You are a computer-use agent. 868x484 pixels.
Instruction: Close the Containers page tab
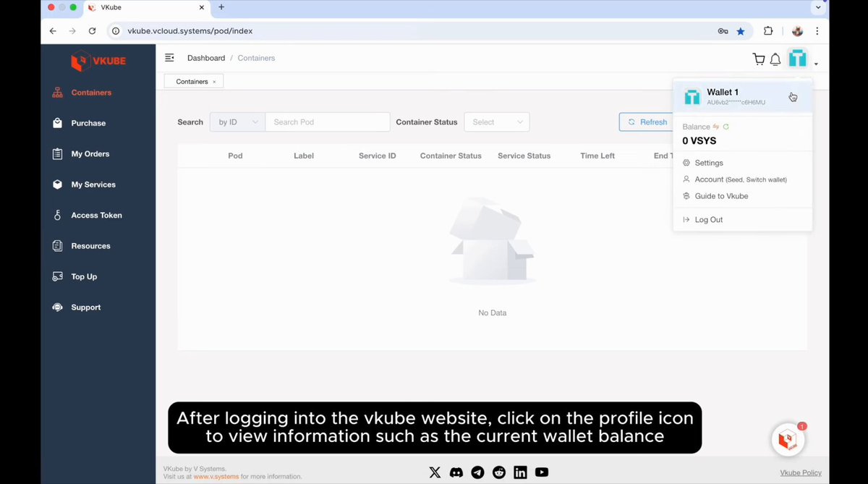point(214,82)
